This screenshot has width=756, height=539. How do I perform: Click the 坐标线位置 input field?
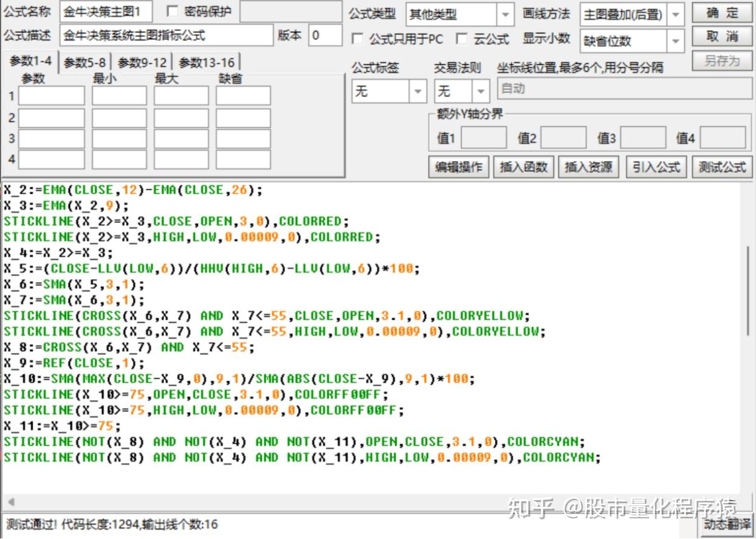click(x=625, y=89)
